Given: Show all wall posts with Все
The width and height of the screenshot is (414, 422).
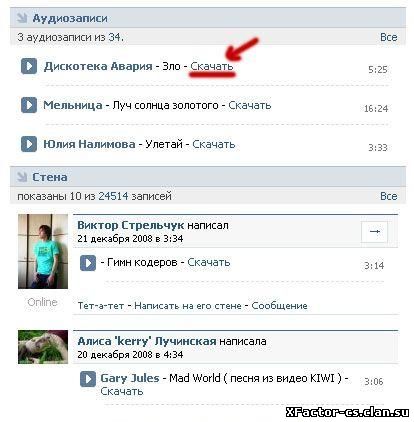Looking at the screenshot, I should tap(389, 196).
